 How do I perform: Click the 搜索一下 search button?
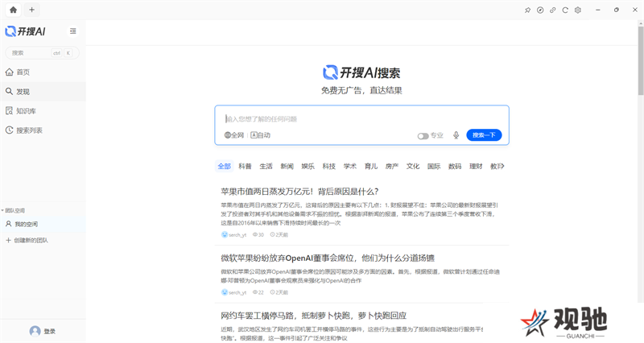coord(484,134)
